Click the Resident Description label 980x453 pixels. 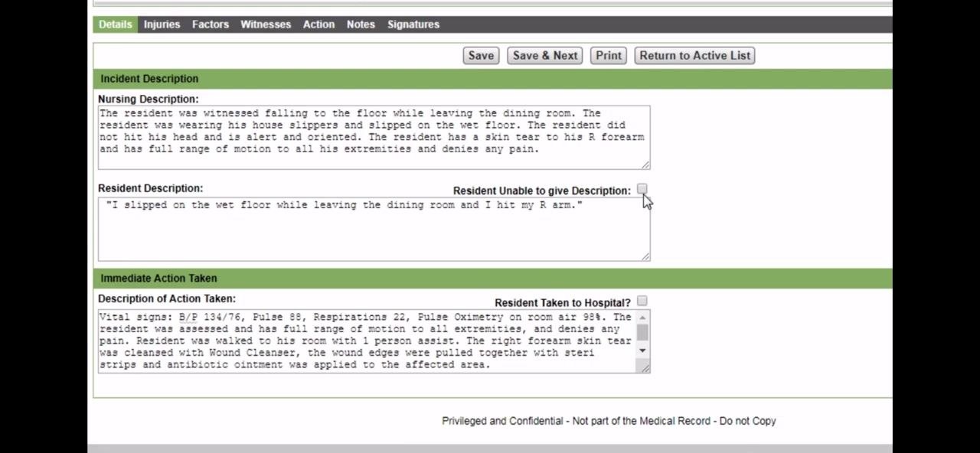[x=150, y=188]
